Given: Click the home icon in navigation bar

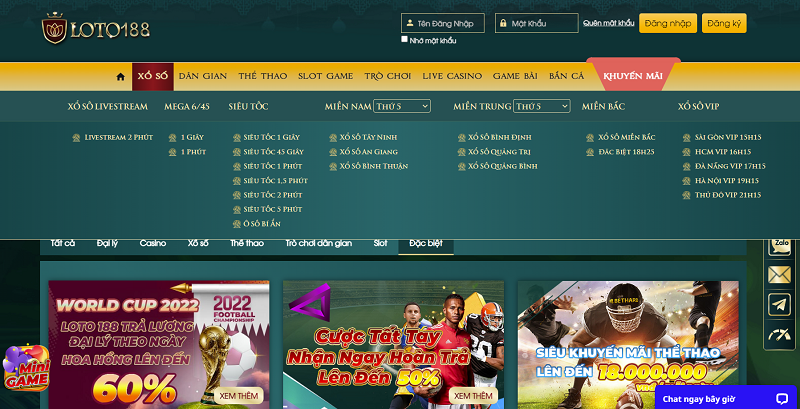Looking at the screenshot, I should (120, 77).
